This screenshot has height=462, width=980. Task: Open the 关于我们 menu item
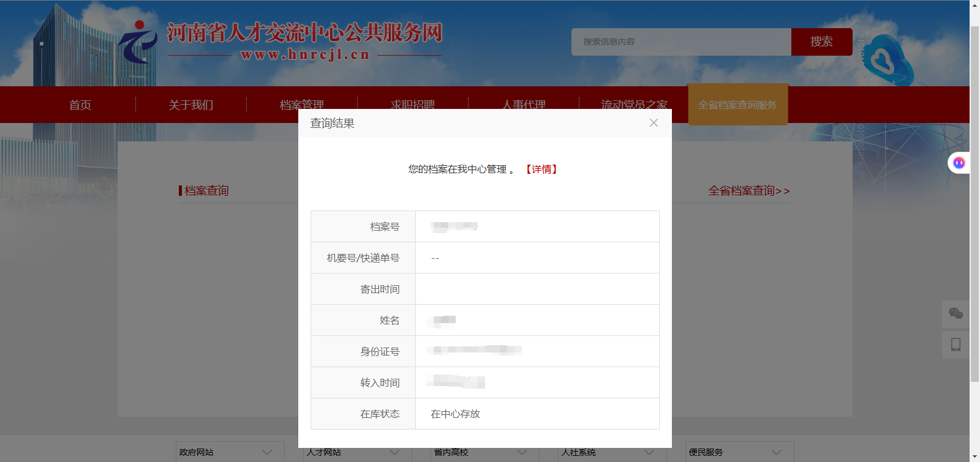point(191,105)
